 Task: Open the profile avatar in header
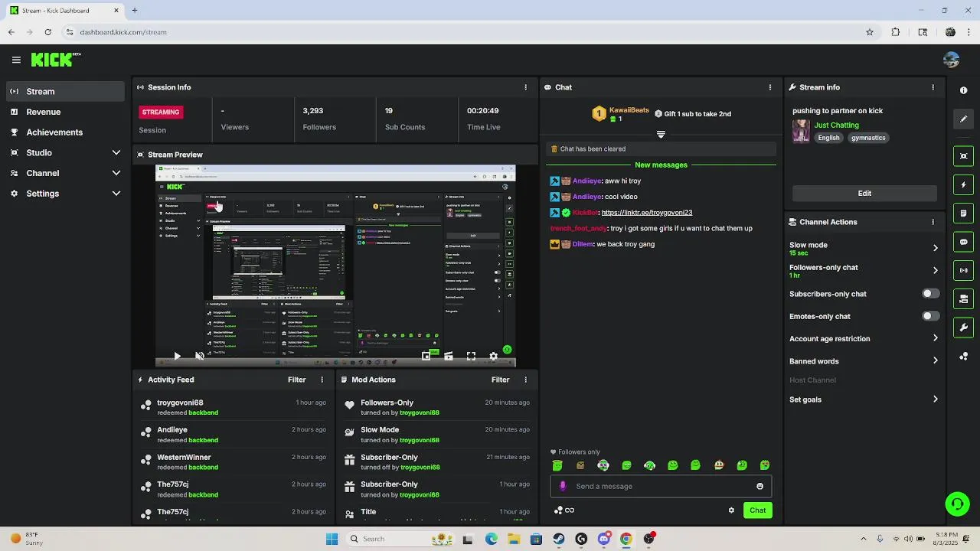pos(952,60)
